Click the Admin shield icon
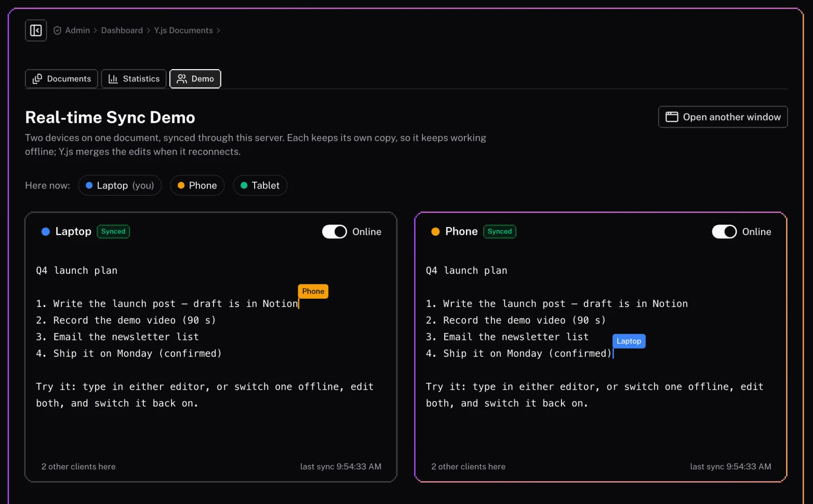Viewport: 813px width, 504px height. pos(57,30)
